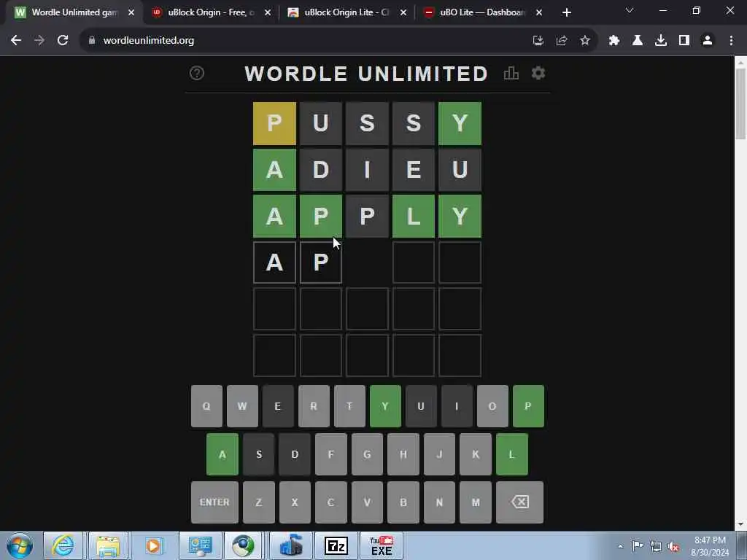Click the backspace key on the on-screen keyboard

pyautogui.click(x=519, y=502)
